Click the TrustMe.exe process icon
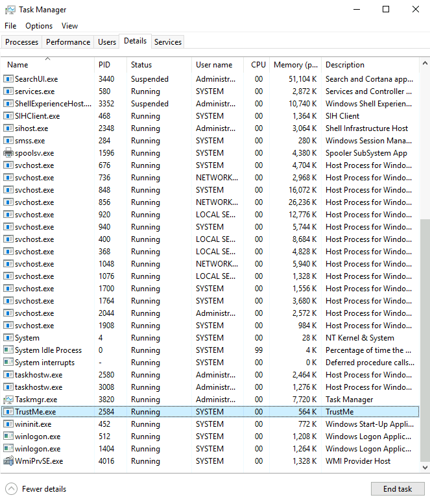The image size is (430, 504). tap(8, 411)
